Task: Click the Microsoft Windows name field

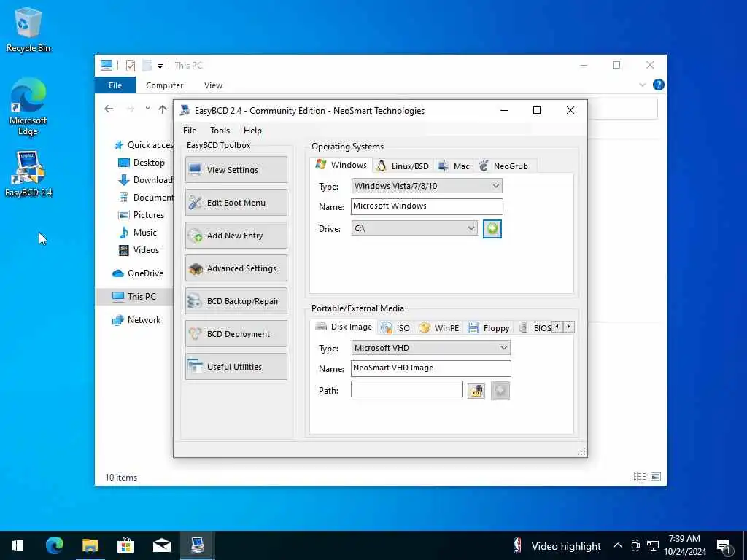Action: (427, 206)
